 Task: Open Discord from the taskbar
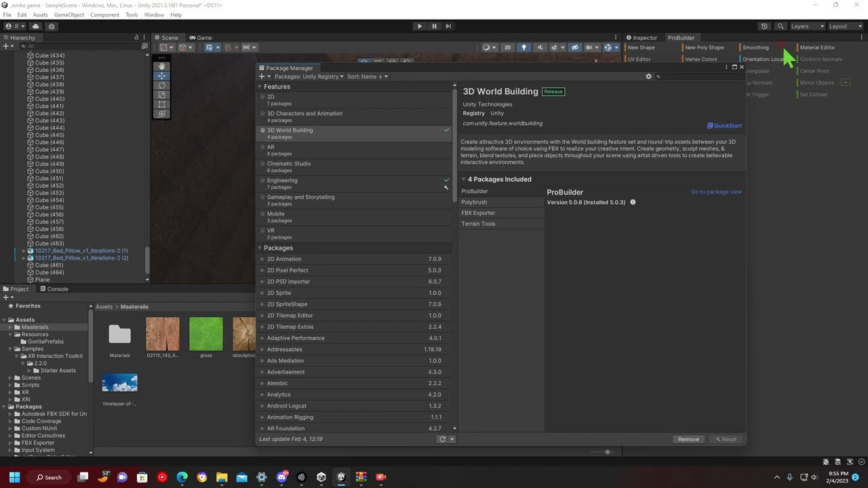tap(282, 477)
